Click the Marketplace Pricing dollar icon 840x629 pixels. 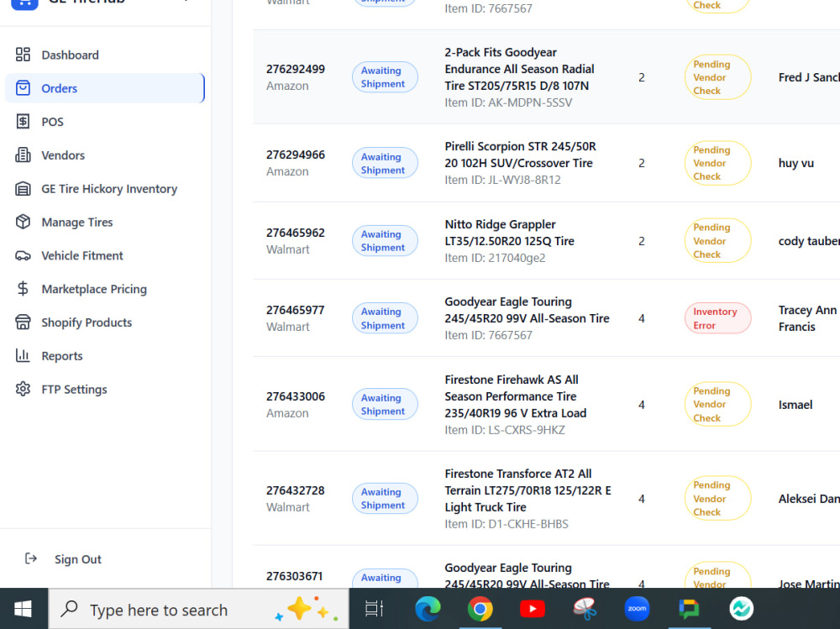pos(23,289)
